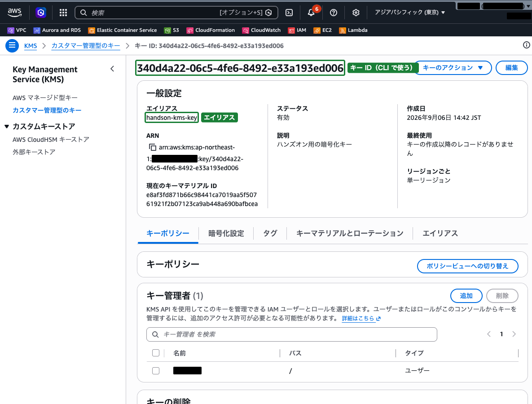
Task: Open notifications bell icon
Action: pyautogui.click(x=311, y=13)
